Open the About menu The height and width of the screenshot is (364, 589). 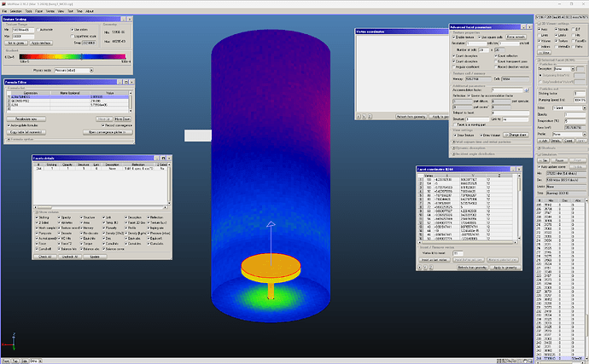pos(90,11)
